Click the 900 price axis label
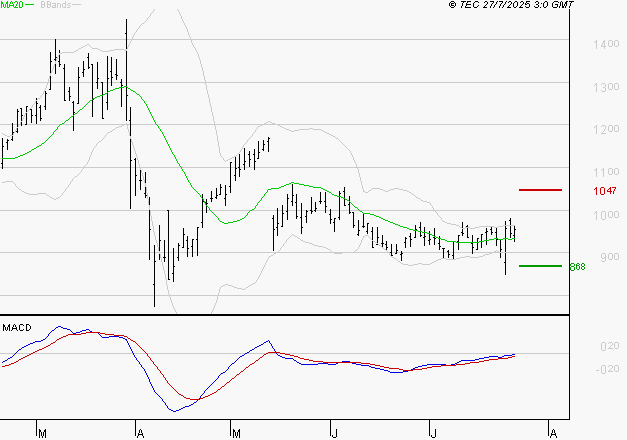The height and width of the screenshot is (440, 627). pos(609,257)
